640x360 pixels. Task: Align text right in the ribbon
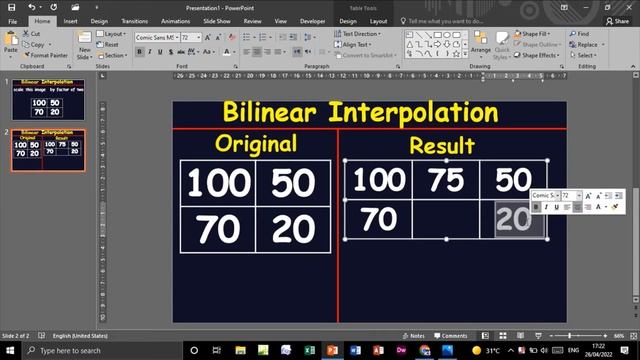267,52
